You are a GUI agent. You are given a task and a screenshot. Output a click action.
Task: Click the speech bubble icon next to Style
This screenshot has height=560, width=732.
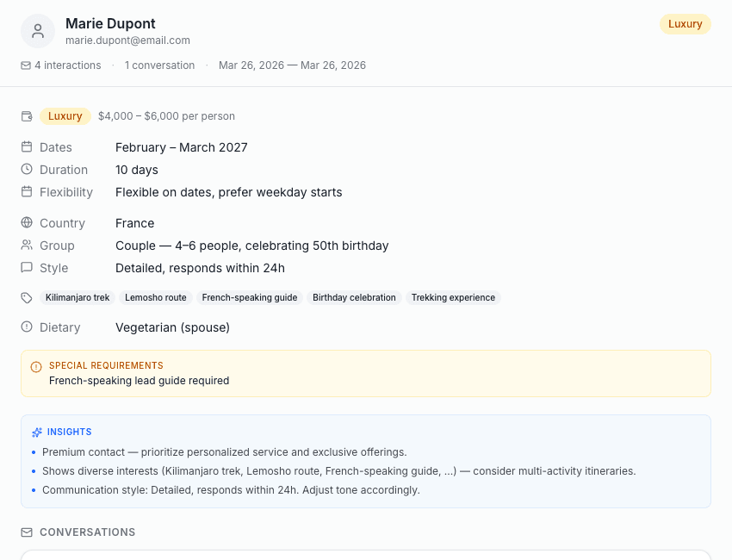click(x=27, y=267)
